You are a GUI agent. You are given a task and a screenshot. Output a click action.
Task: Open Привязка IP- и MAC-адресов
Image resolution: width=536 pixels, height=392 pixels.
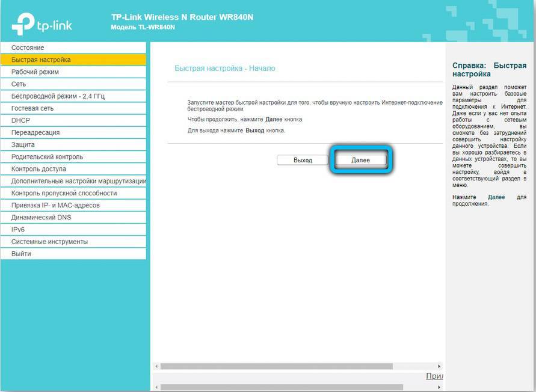click(55, 206)
